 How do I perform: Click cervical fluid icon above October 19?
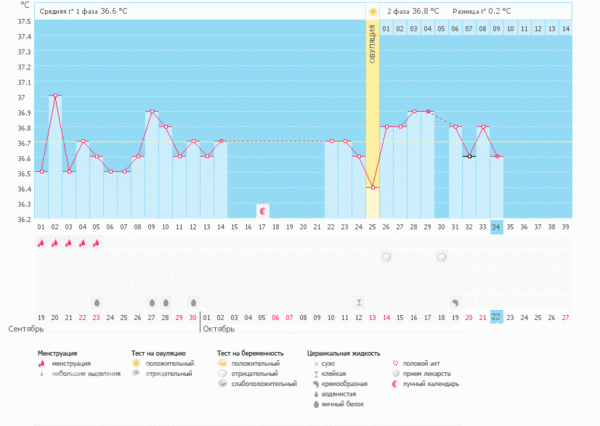pyautogui.click(x=455, y=301)
